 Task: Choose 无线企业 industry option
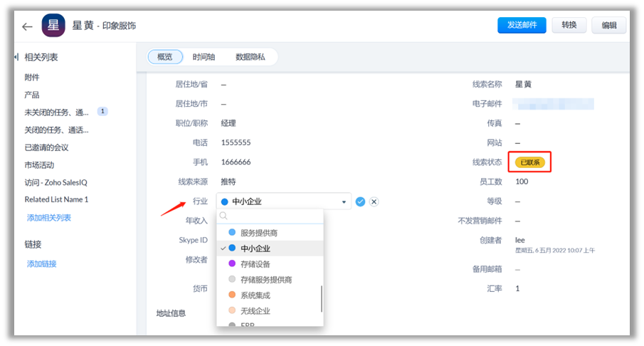255,311
